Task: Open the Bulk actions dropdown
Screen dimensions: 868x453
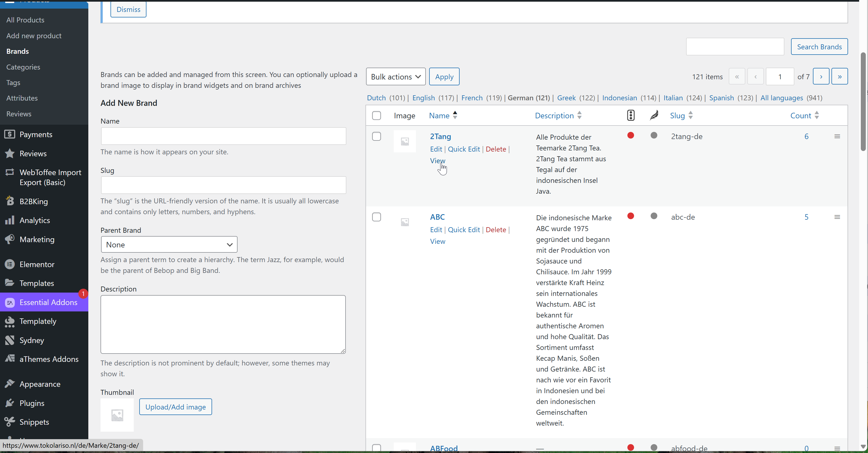Action: (396, 76)
